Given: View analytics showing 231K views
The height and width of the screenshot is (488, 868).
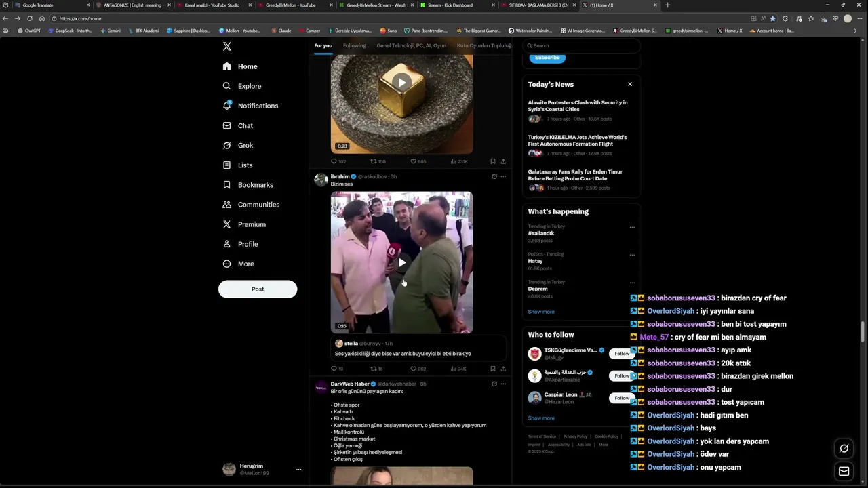Looking at the screenshot, I should (x=459, y=161).
